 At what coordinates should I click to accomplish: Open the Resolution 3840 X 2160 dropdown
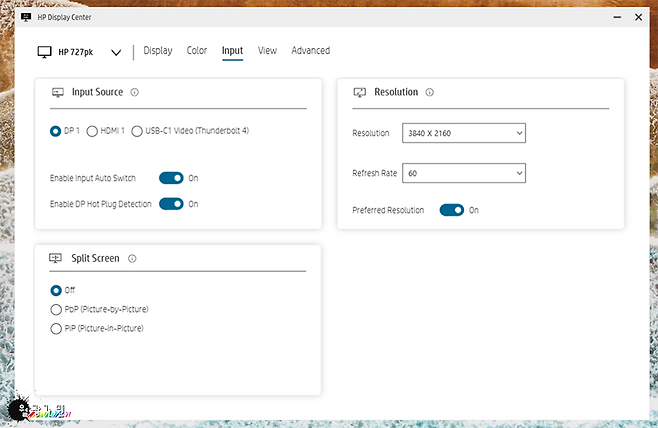(464, 133)
